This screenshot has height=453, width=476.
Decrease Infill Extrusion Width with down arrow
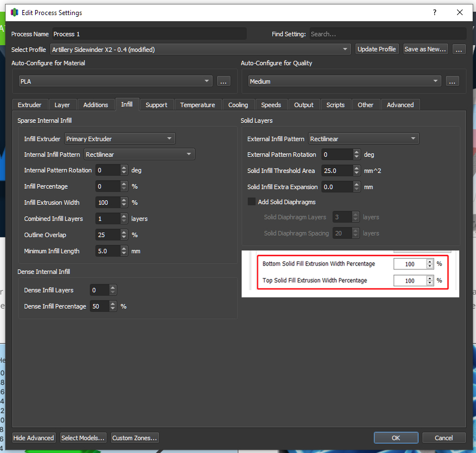point(124,205)
